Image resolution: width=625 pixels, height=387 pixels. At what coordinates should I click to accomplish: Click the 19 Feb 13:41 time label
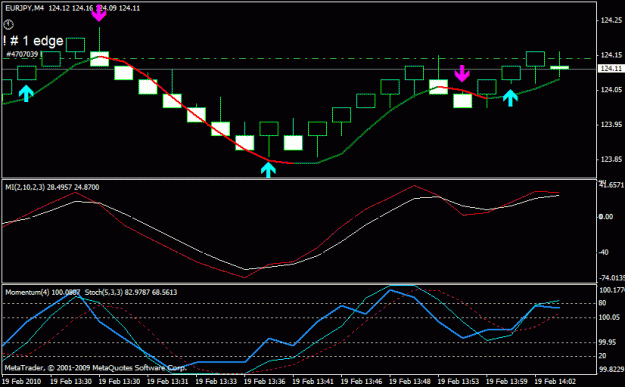point(313,381)
